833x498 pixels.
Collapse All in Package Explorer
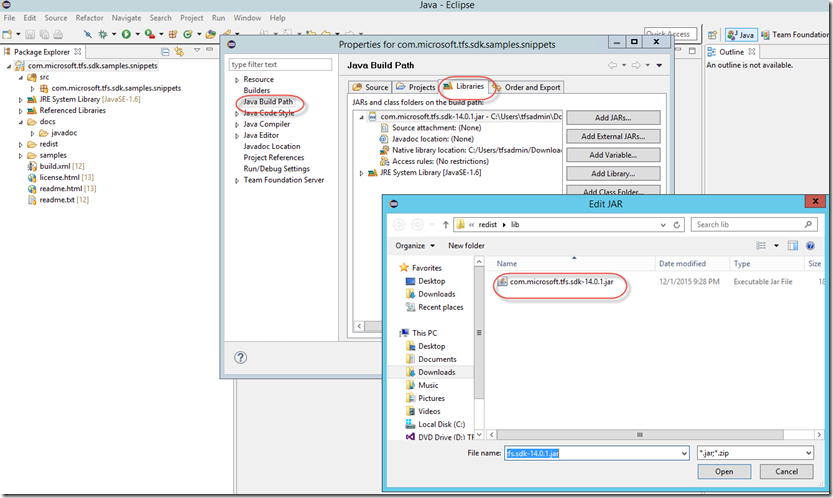[165, 52]
